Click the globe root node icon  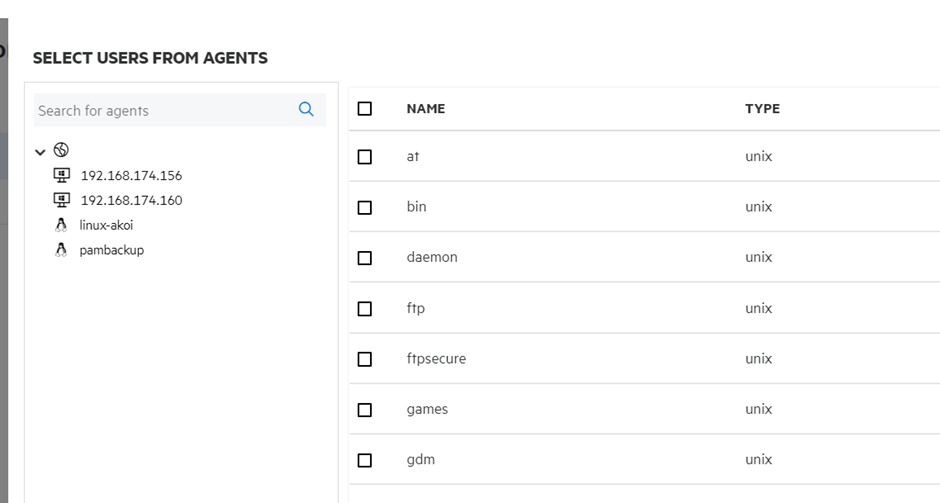click(61, 150)
